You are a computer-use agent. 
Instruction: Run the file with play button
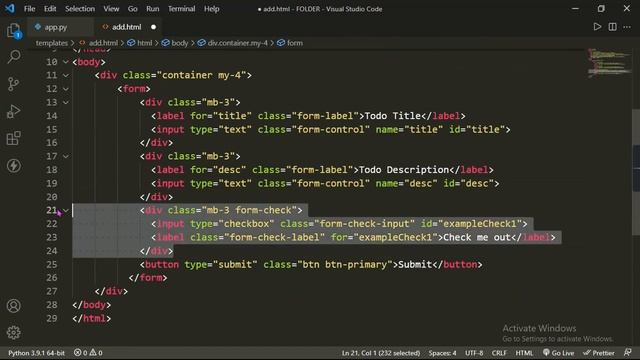[x=597, y=27]
